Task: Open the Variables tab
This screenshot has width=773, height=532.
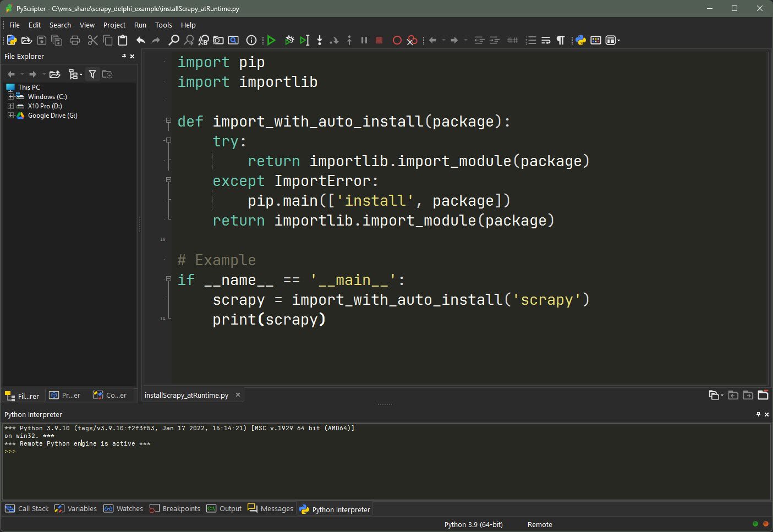Action: (76, 509)
